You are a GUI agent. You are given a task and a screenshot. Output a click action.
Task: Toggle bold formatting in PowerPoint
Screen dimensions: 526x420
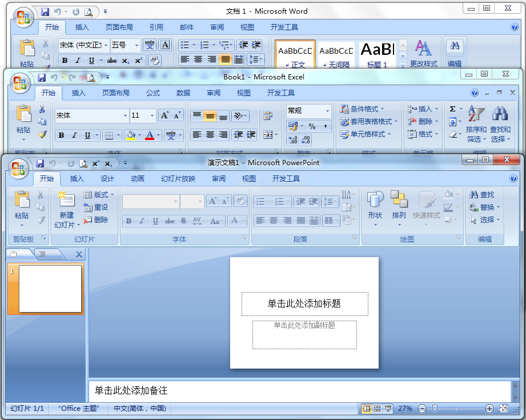pyautogui.click(x=129, y=221)
